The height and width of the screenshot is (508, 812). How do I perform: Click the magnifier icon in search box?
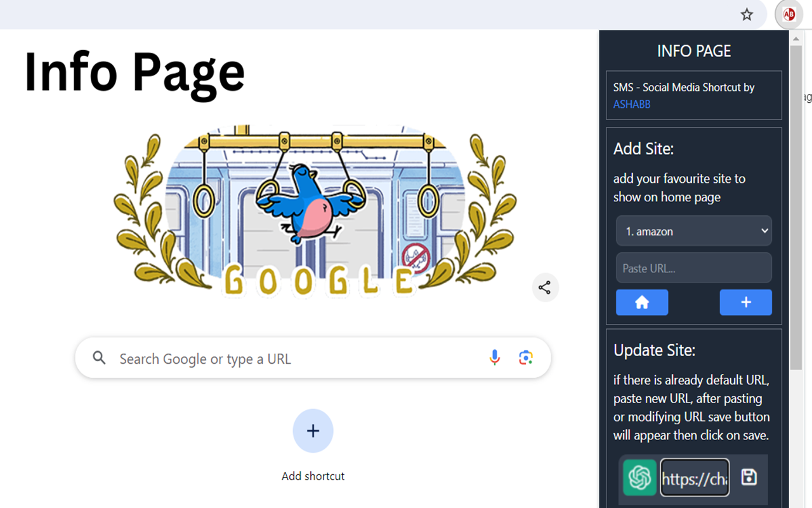pyautogui.click(x=99, y=358)
